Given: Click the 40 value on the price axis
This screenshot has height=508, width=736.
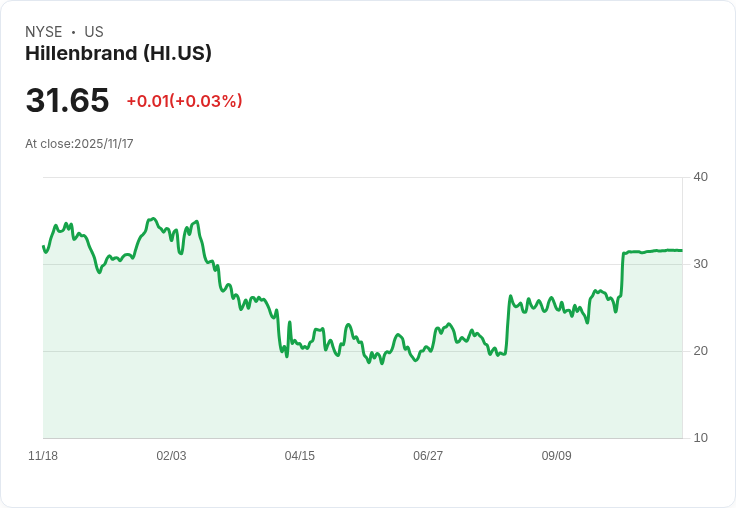Looking at the screenshot, I should (x=700, y=177).
